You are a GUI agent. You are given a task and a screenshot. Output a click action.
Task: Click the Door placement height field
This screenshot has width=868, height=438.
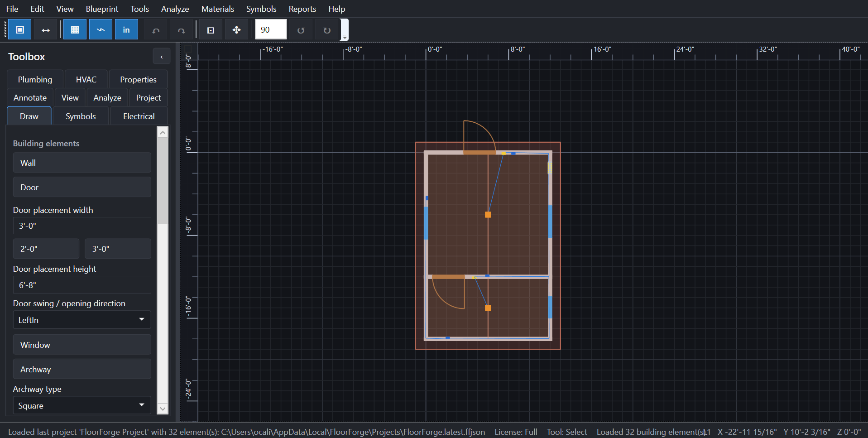pyautogui.click(x=82, y=285)
